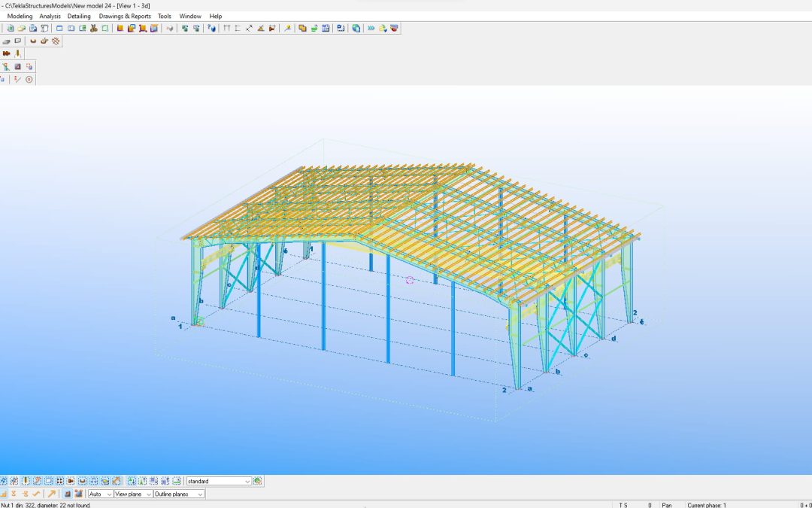Click the Save model disk icon
Screen dimensions: 812x508
[33, 29]
